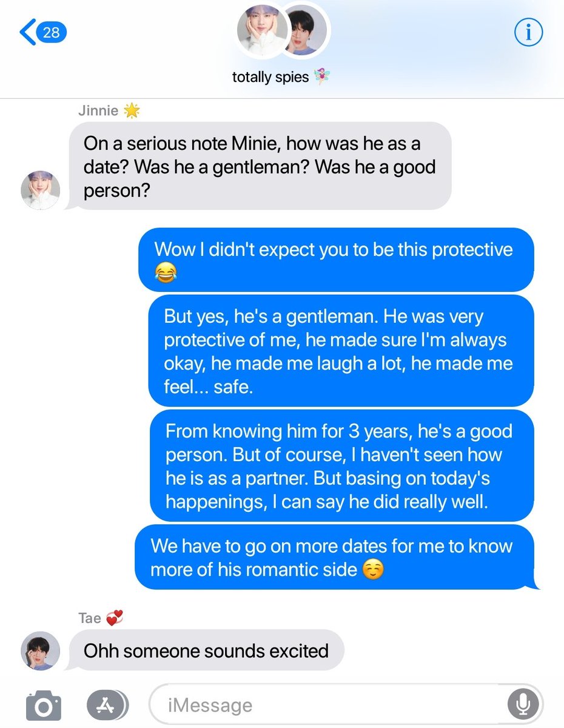The height and width of the screenshot is (728, 564).
Task: Tap the right group avatar in header
Action: (305, 30)
